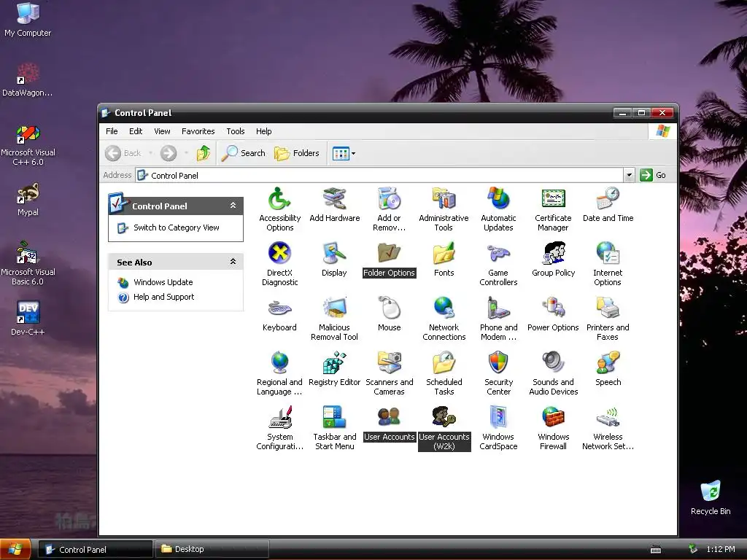
Task: Open the Help menu
Action: (263, 131)
